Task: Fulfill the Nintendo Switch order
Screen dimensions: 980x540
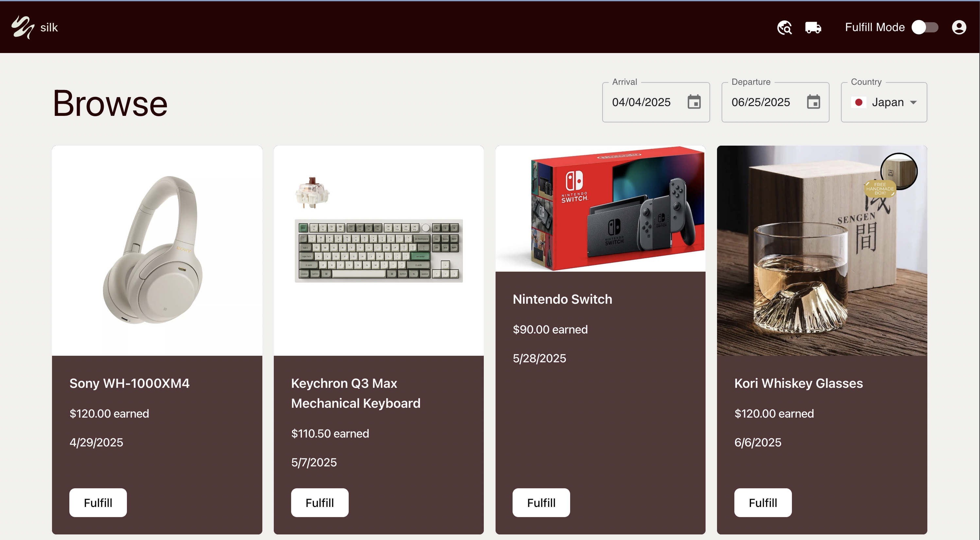Action: click(541, 502)
